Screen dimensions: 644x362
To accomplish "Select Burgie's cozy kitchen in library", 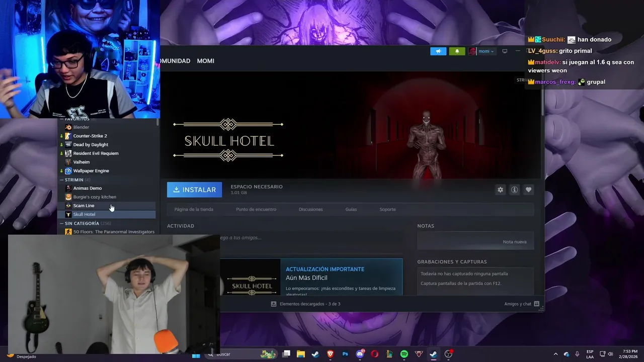I will [x=108, y=197].
